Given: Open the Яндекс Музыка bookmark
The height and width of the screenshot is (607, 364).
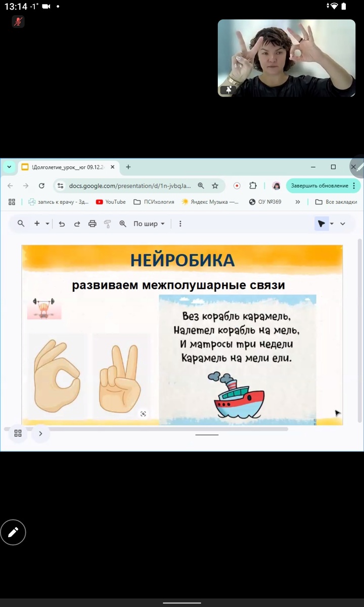Looking at the screenshot, I should tap(210, 202).
